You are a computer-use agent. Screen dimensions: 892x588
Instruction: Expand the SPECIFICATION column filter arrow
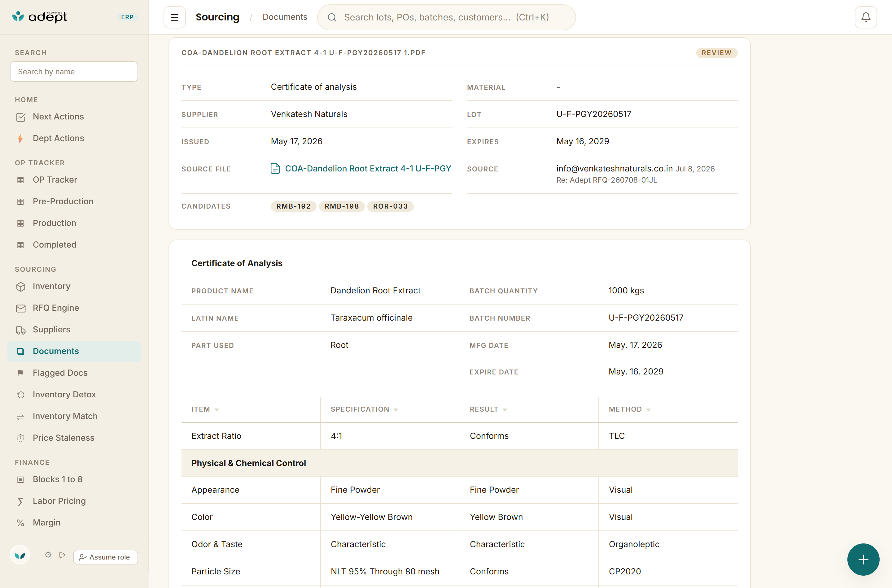coord(396,409)
